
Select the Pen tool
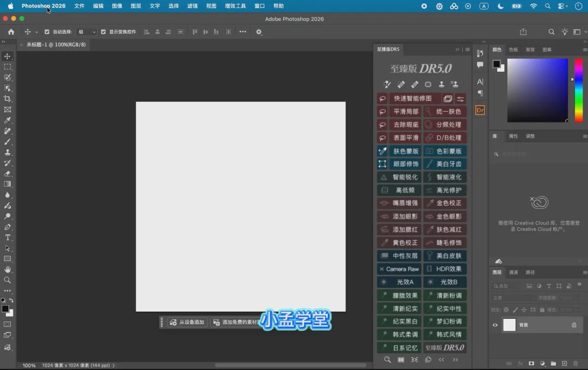click(x=7, y=227)
